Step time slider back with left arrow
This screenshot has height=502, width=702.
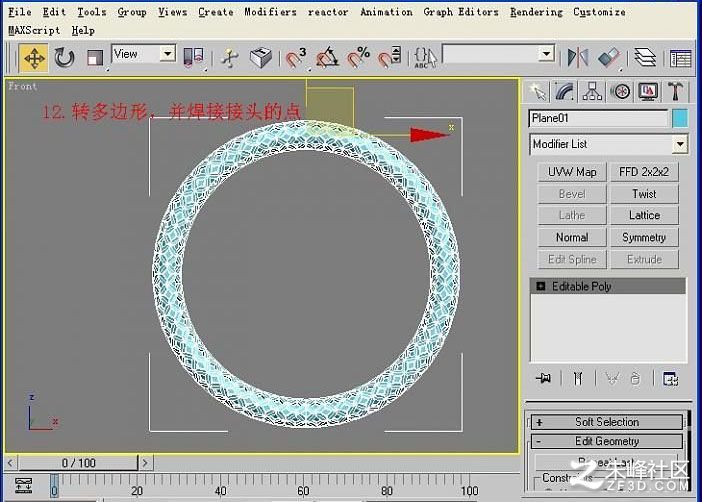click(10, 463)
